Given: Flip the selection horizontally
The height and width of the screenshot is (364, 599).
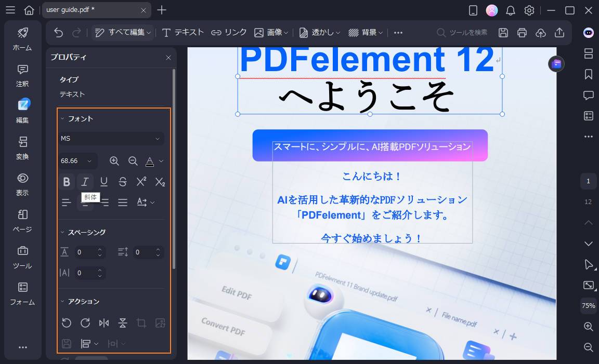Looking at the screenshot, I should [x=103, y=322].
